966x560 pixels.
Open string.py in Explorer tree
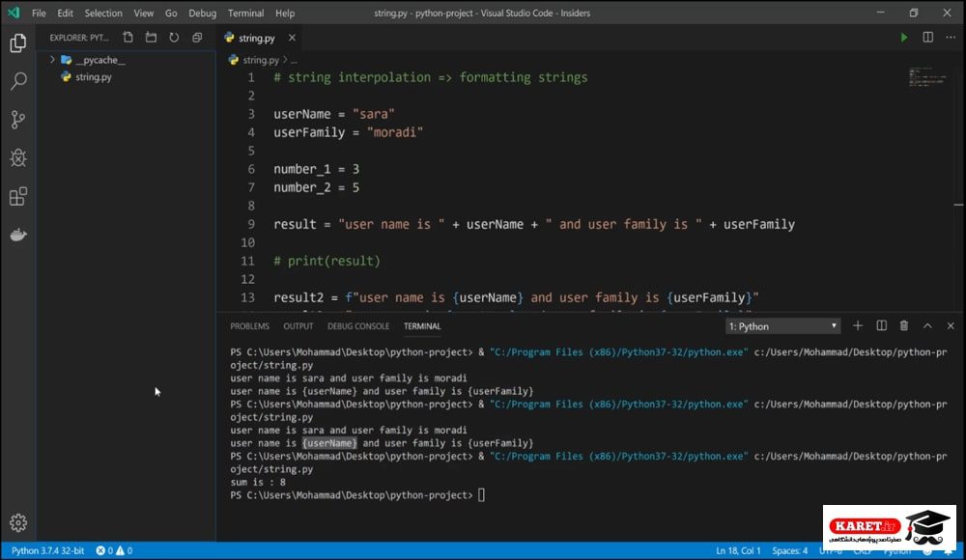(x=94, y=77)
